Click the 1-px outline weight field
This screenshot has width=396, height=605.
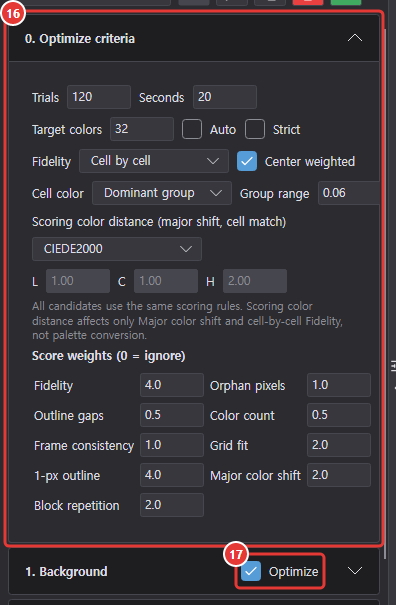click(x=172, y=475)
